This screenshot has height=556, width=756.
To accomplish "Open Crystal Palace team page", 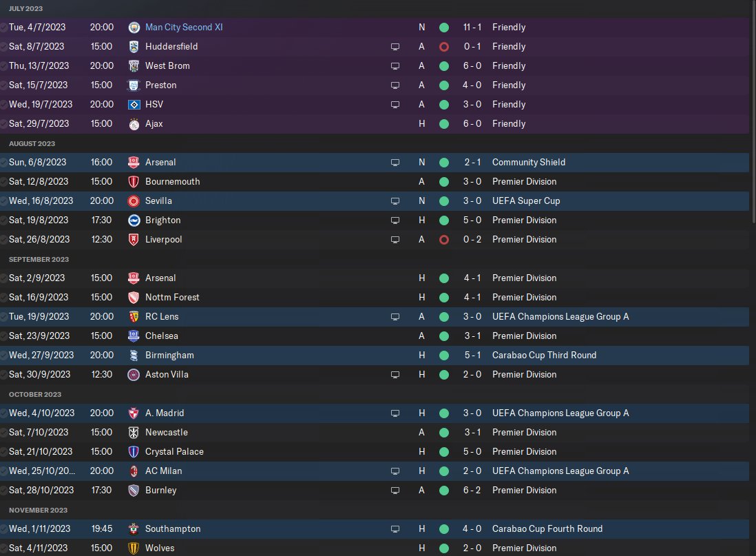I will 174,452.
